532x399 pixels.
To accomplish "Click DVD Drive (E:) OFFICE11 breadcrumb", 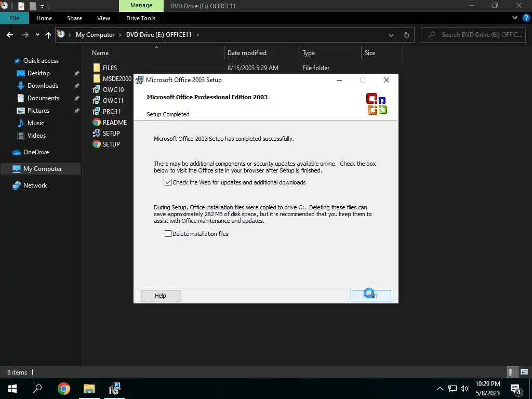I will tap(159, 35).
